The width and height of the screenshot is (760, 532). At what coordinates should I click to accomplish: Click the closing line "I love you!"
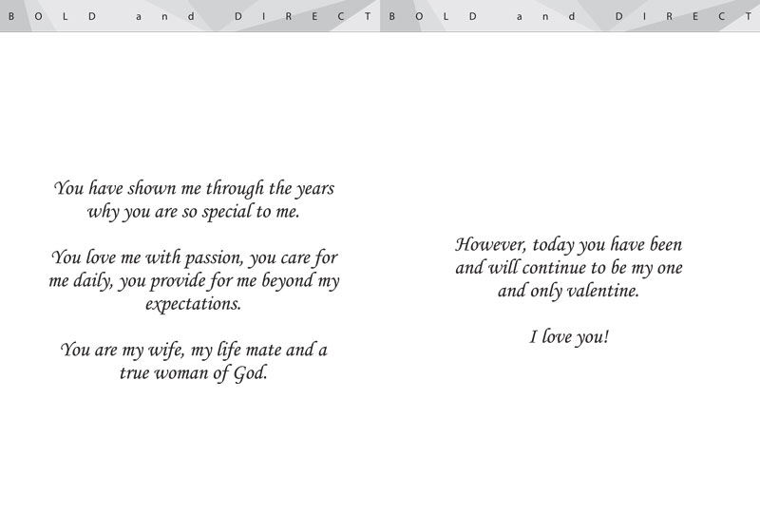[x=568, y=336]
